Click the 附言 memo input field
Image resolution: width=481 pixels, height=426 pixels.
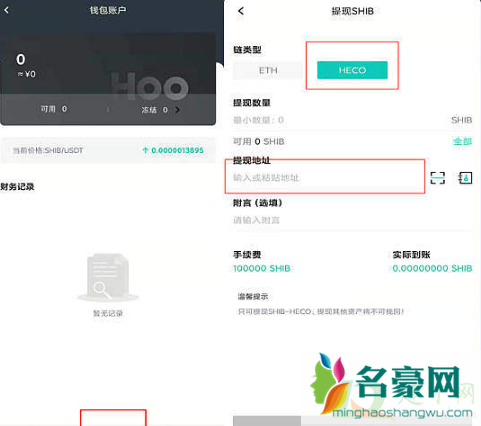click(x=352, y=220)
